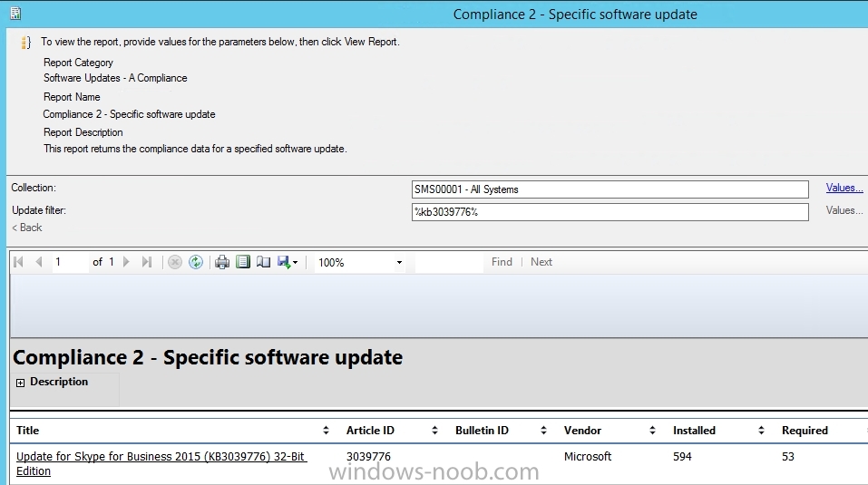
Task: Open export save dropdown
Action: (x=288, y=262)
